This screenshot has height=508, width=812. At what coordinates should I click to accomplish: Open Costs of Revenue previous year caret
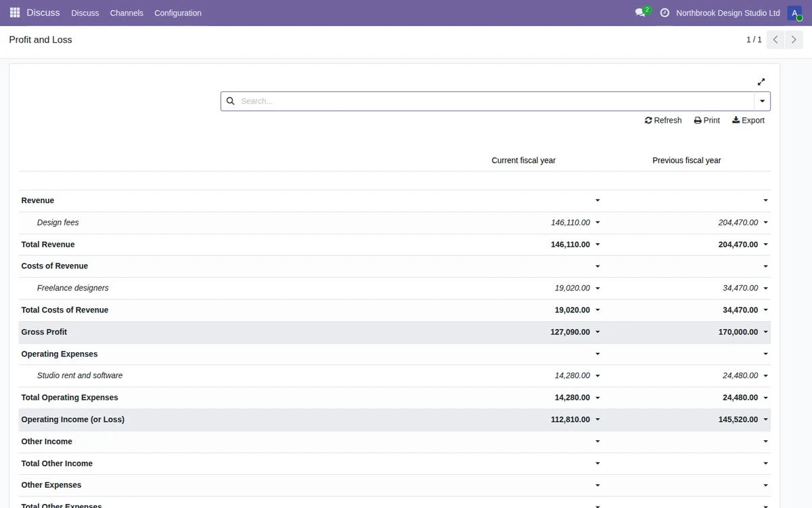(x=766, y=266)
